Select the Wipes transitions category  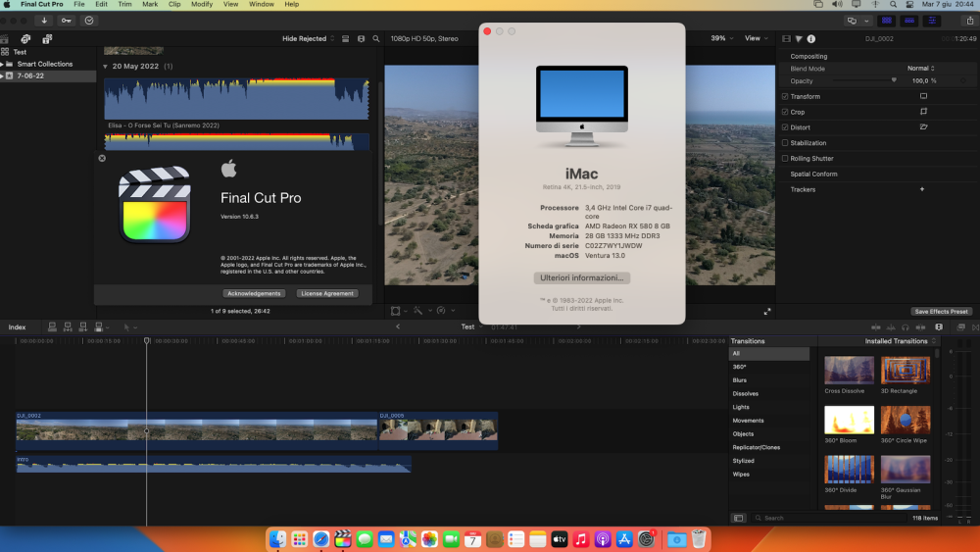741,475
